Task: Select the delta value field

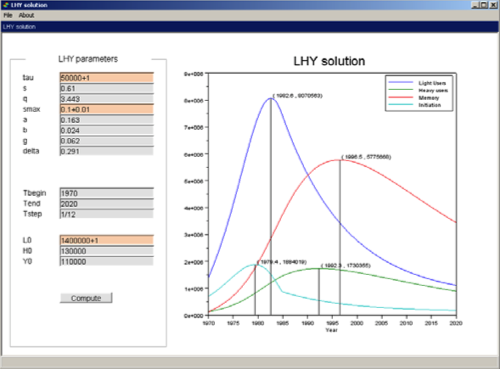Action: (107, 151)
